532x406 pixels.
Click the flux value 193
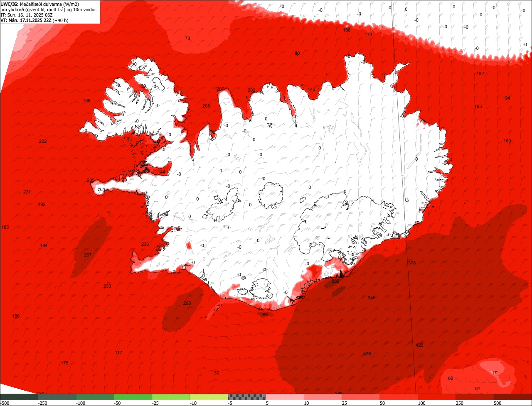[478, 106]
